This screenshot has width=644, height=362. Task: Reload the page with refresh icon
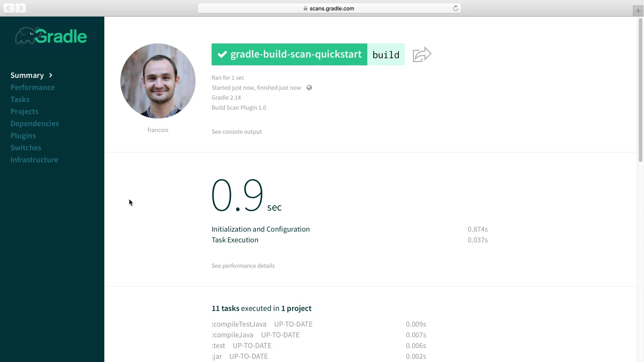pos(455,8)
